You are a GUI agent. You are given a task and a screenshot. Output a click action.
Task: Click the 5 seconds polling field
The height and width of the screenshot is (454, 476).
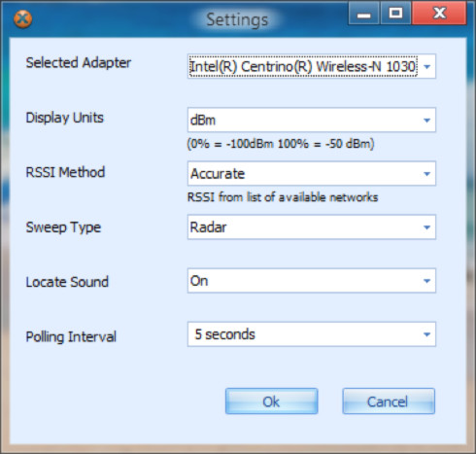click(312, 334)
